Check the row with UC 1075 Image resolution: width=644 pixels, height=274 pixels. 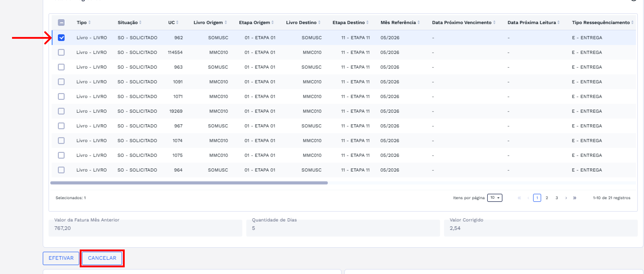click(x=61, y=155)
